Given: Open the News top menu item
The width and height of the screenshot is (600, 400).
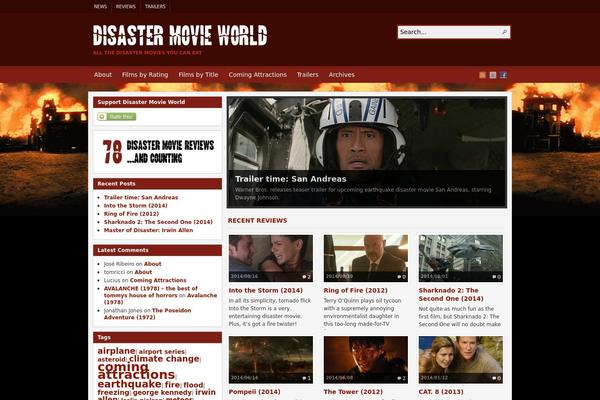Looking at the screenshot, I should pos(100,7).
